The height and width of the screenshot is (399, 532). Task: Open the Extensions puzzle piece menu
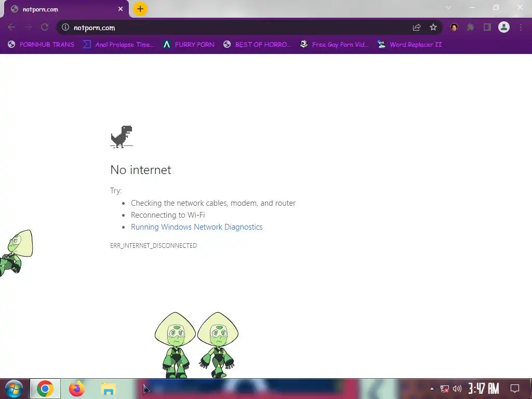471,27
